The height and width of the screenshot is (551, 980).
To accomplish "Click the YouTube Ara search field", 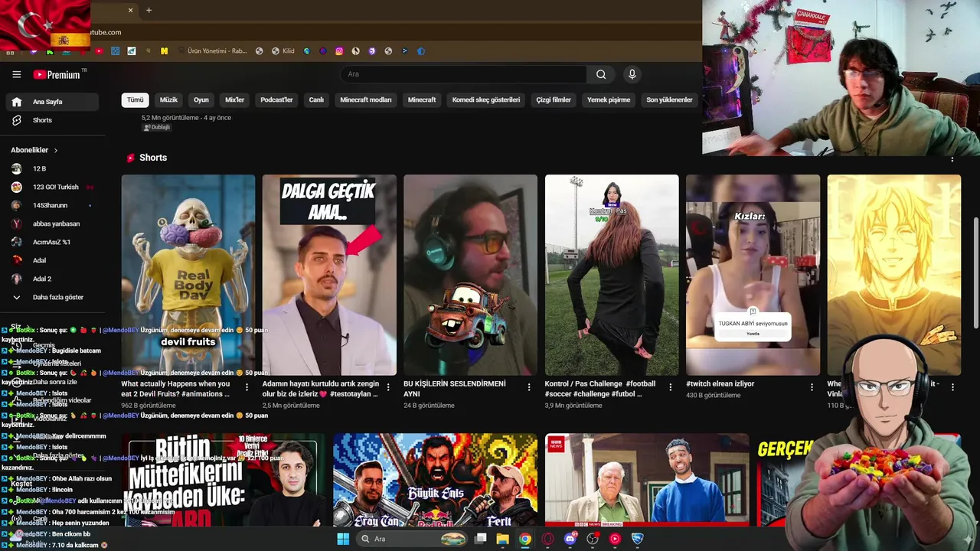I will (x=463, y=74).
